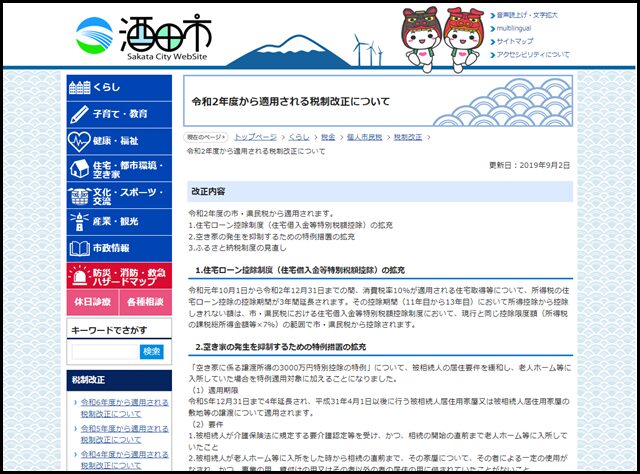Open the サイトマップ link
The image size is (640, 474).
[514, 42]
